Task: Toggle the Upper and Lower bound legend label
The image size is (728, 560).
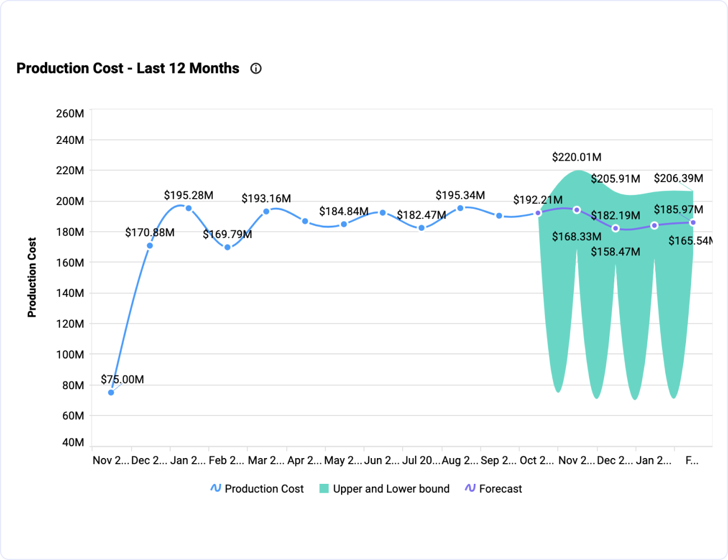Action: click(391, 489)
